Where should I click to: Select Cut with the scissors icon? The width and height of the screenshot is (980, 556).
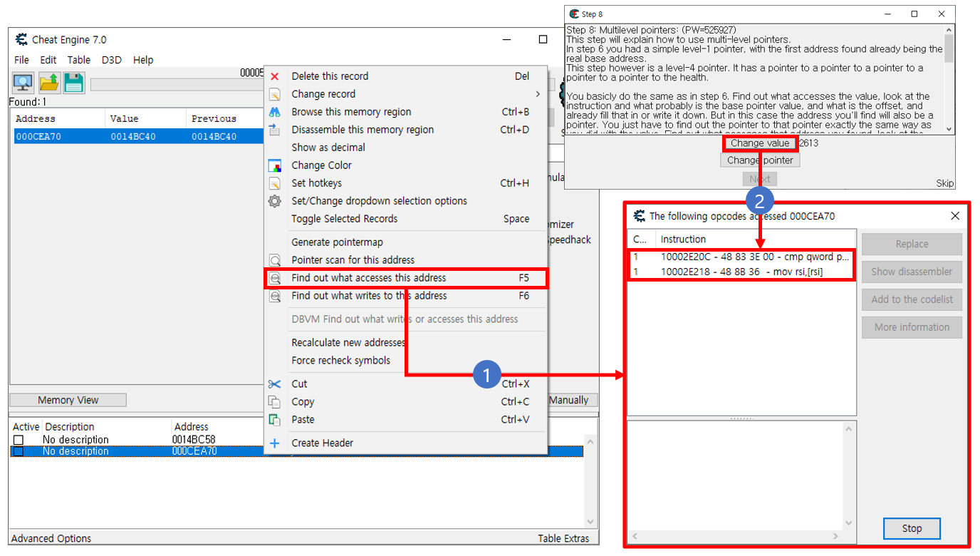pyautogui.click(x=405, y=384)
